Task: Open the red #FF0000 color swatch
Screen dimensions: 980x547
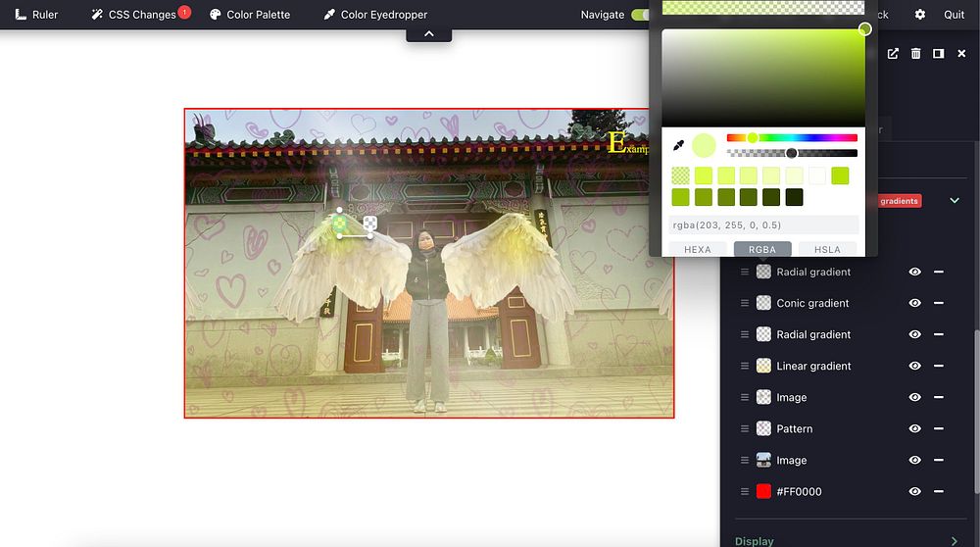Action: (763, 491)
